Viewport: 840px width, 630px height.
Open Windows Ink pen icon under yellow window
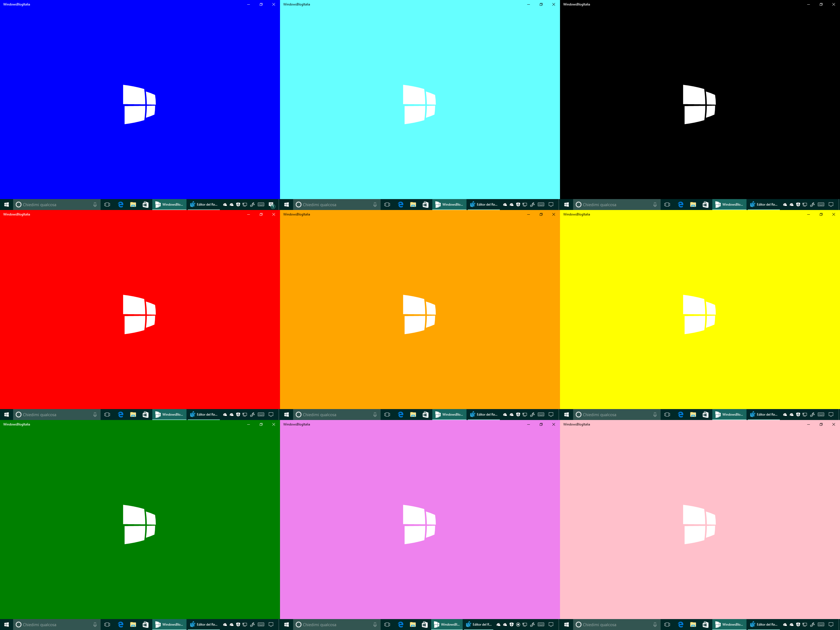812,415
